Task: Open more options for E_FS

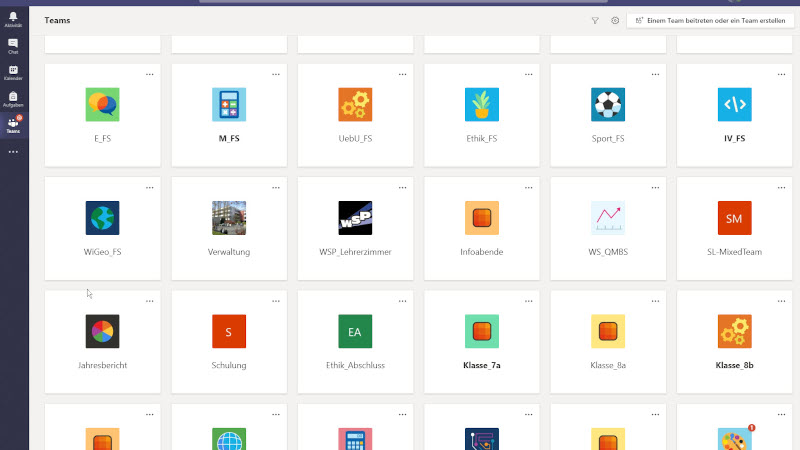Action: (149, 74)
